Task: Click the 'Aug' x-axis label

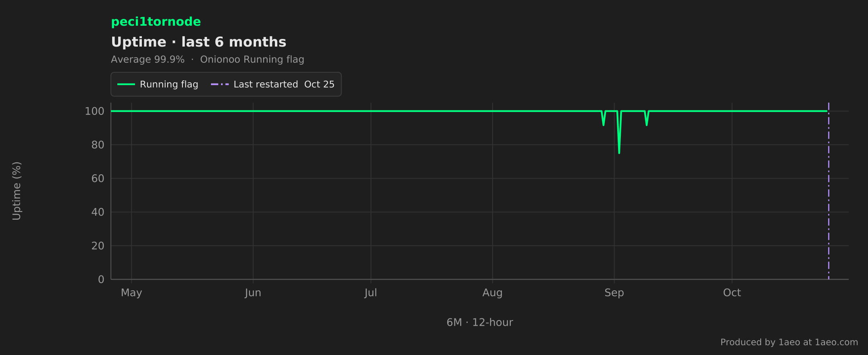Action: coord(493,293)
